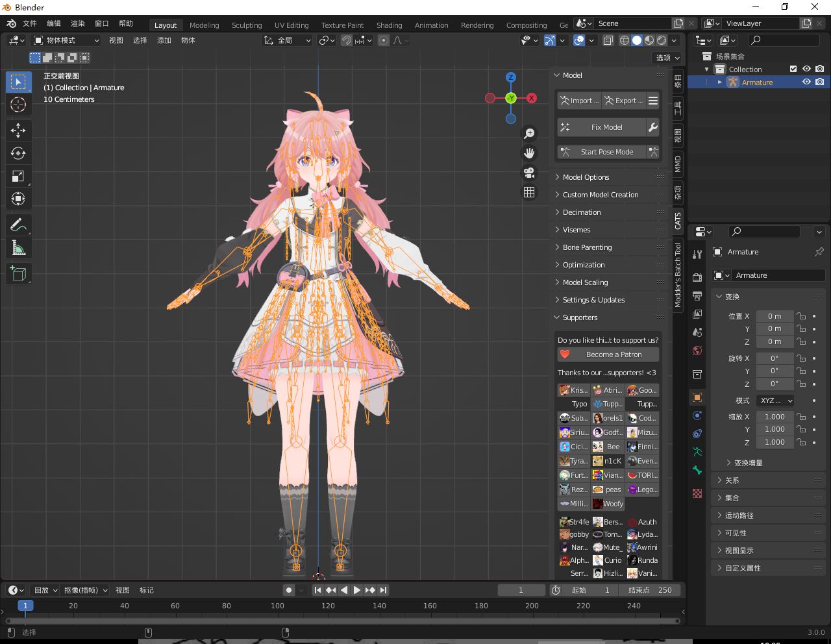Select the Measure tool
Viewport: 831px width, 644px height.
pos(18,248)
